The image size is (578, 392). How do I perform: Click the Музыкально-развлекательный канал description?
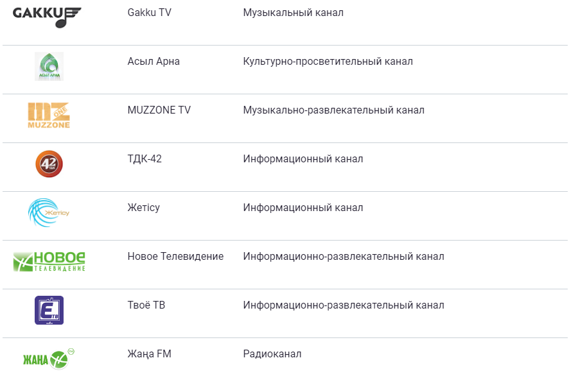coord(333,110)
